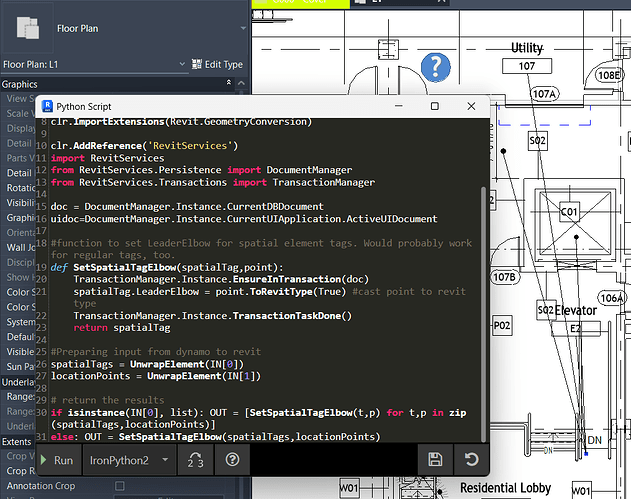Image resolution: width=631 pixels, height=499 pixels.
Task: Run the Python script
Action: click(x=60, y=459)
